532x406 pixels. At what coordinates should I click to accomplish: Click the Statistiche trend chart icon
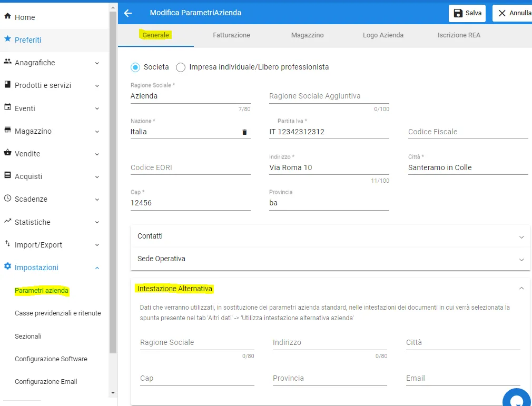coord(7,221)
